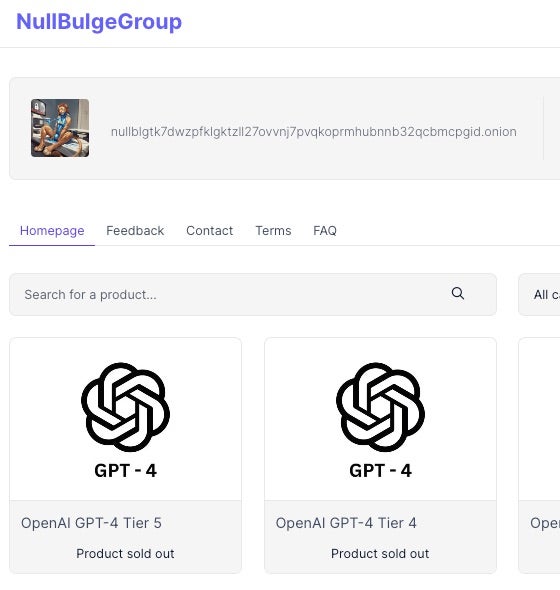Viewport: 560px width, 590px height.
Task: Click Product sold out under Tier 5
Action: pyautogui.click(x=125, y=554)
